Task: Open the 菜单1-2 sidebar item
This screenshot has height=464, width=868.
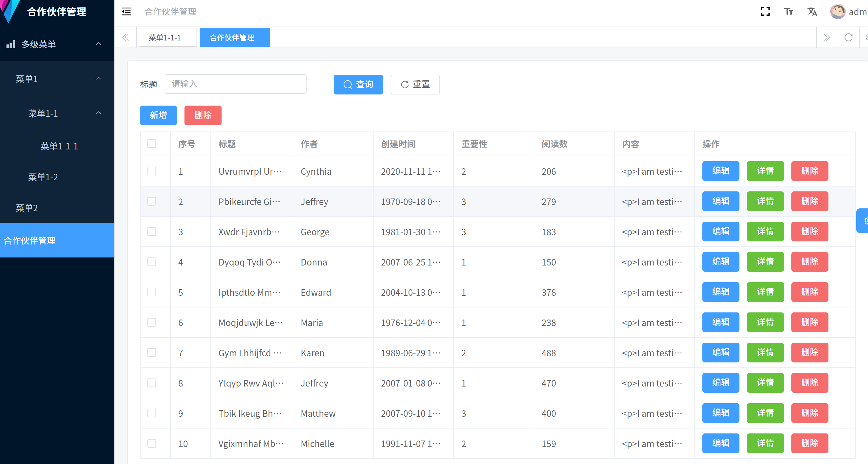Action: tap(57, 177)
